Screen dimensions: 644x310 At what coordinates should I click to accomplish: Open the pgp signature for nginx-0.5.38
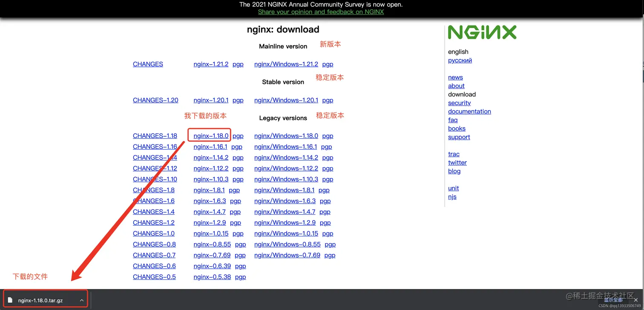241,277
